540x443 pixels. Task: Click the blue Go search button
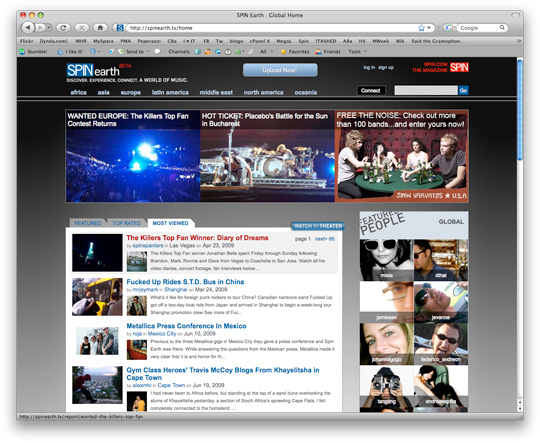tap(464, 91)
